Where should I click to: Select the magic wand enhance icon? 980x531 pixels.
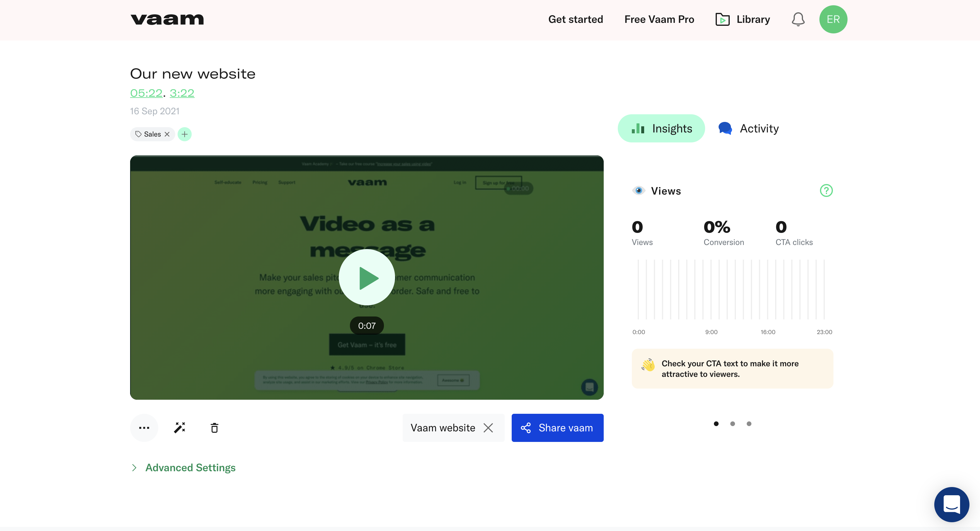point(179,428)
